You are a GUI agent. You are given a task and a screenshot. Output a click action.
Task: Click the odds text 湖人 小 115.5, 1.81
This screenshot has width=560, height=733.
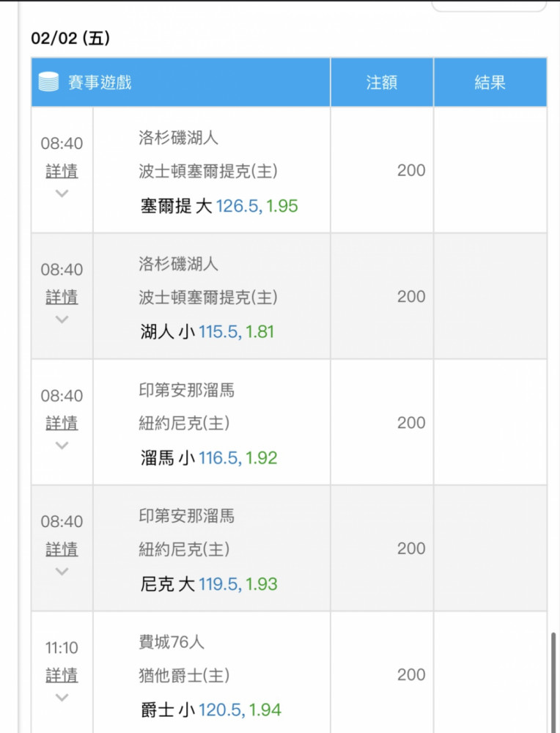pyautogui.click(x=207, y=332)
